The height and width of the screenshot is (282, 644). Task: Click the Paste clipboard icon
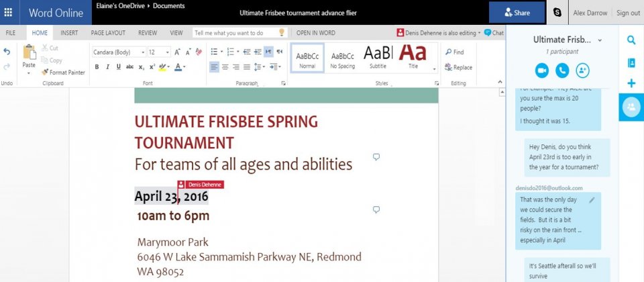point(29,52)
